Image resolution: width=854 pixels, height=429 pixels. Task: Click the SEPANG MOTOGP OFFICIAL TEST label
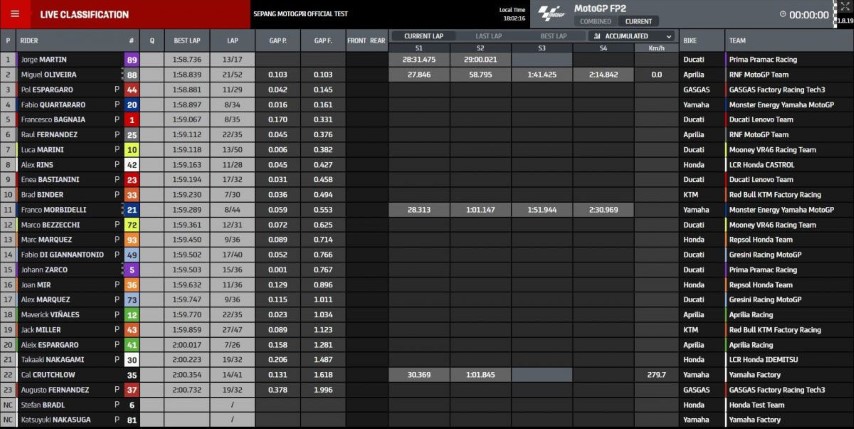point(300,14)
